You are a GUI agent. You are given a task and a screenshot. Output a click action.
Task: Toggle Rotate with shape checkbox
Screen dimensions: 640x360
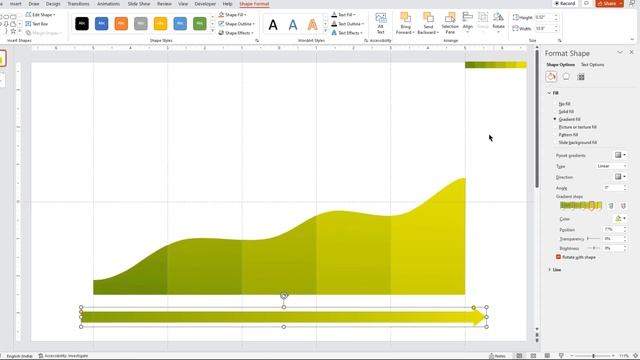coord(558,257)
